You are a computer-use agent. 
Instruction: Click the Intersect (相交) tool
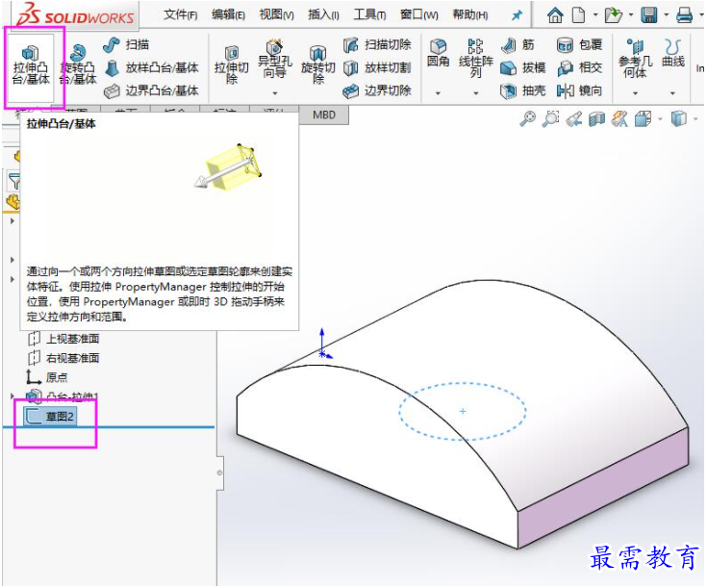tap(579, 67)
